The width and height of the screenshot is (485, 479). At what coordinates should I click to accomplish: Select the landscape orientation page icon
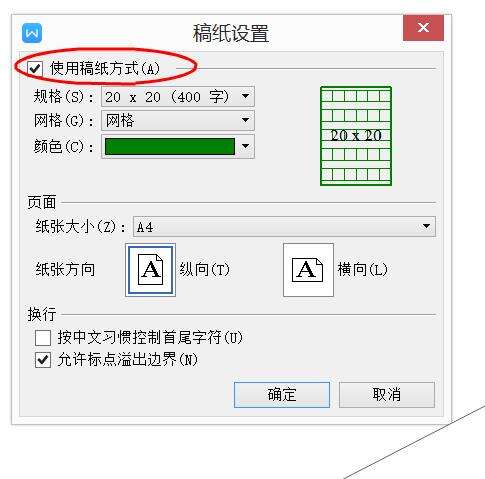coord(308,270)
